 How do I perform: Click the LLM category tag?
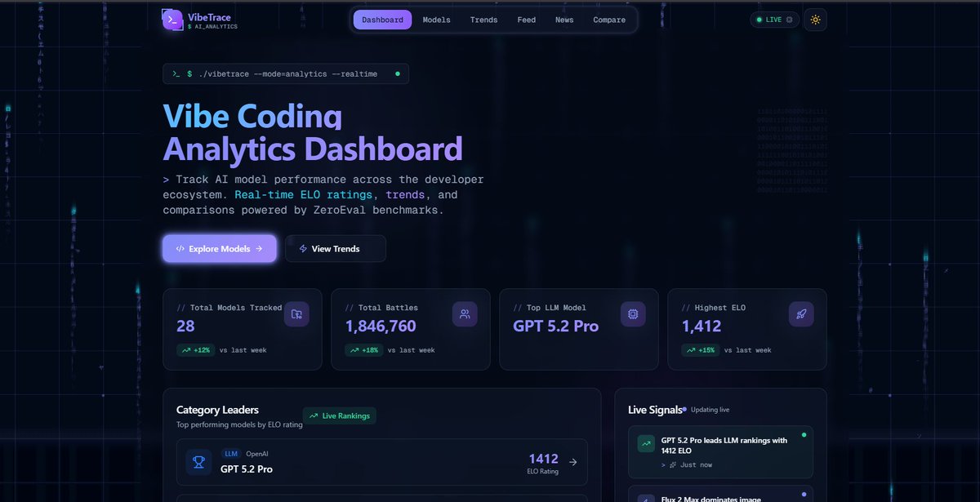[230, 453]
